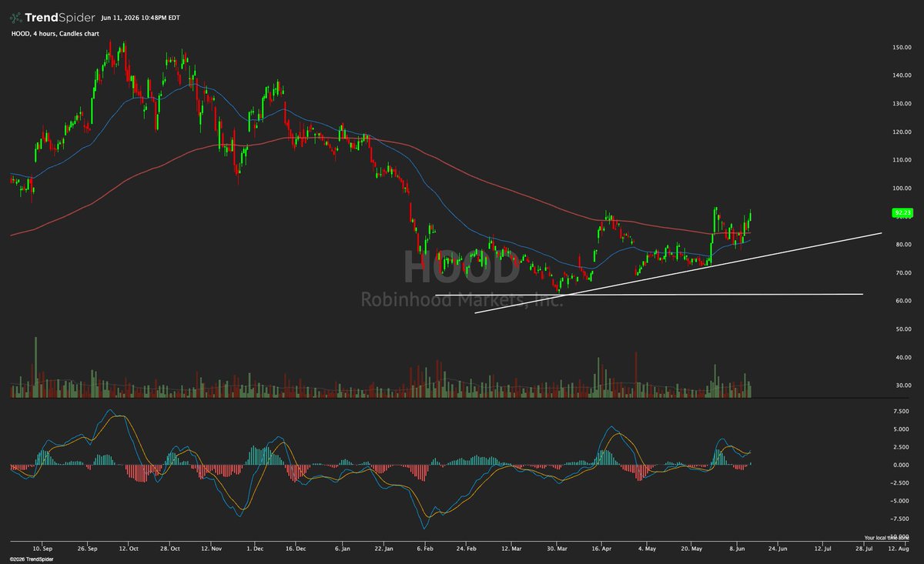Click the 110.00 price axis label
Viewport: 924px width, 564px height.
pos(902,160)
